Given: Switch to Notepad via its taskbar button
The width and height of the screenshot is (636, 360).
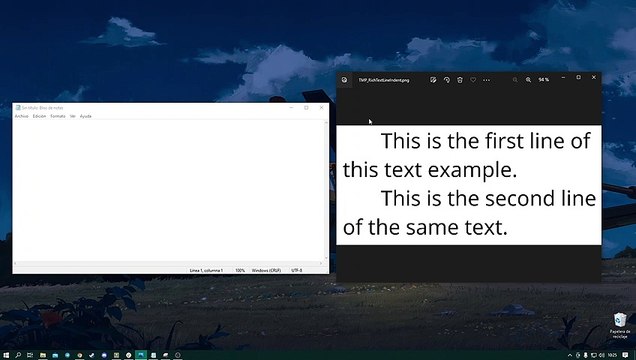Looking at the screenshot, I should [x=153, y=355].
